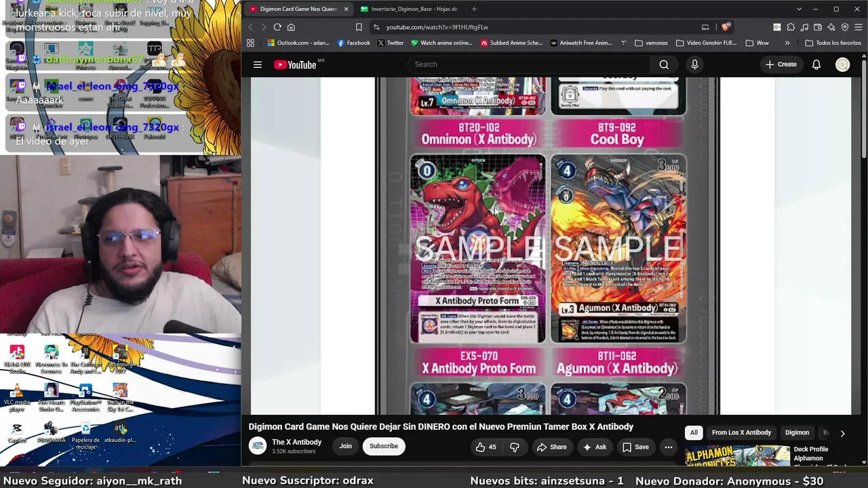The height and width of the screenshot is (488, 868).
Task: Open the browser media control music icon
Action: (804, 27)
